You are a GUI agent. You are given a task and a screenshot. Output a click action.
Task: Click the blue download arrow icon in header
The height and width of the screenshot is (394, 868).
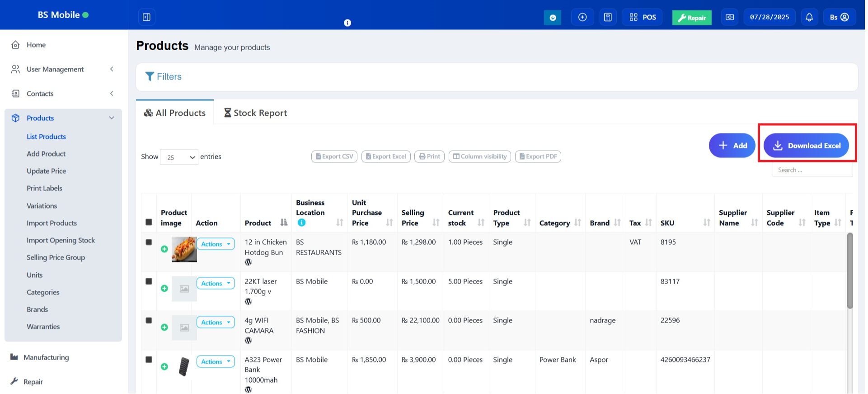click(x=552, y=18)
